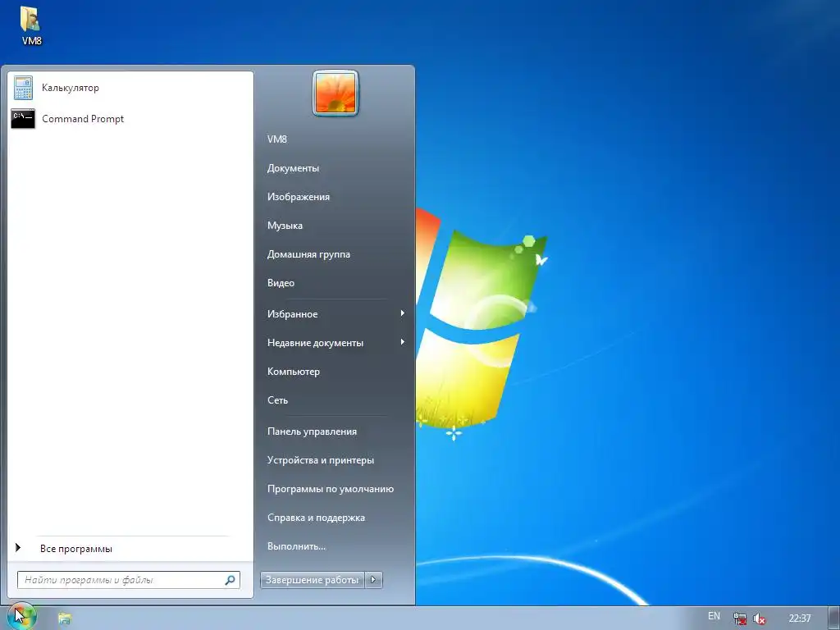Image resolution: width=840 pixels, height=630 pixels.
Task: Open the EN language indicator
Action: pos(714,616)
